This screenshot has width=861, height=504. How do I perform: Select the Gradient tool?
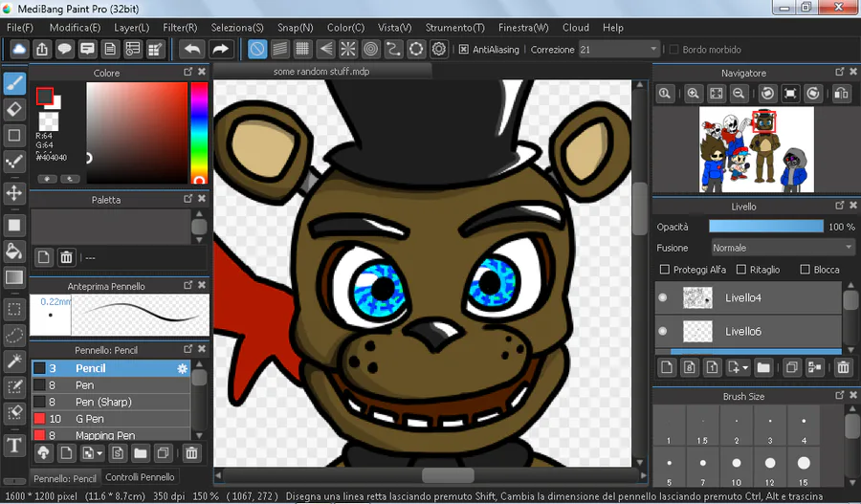click(14, 277)
